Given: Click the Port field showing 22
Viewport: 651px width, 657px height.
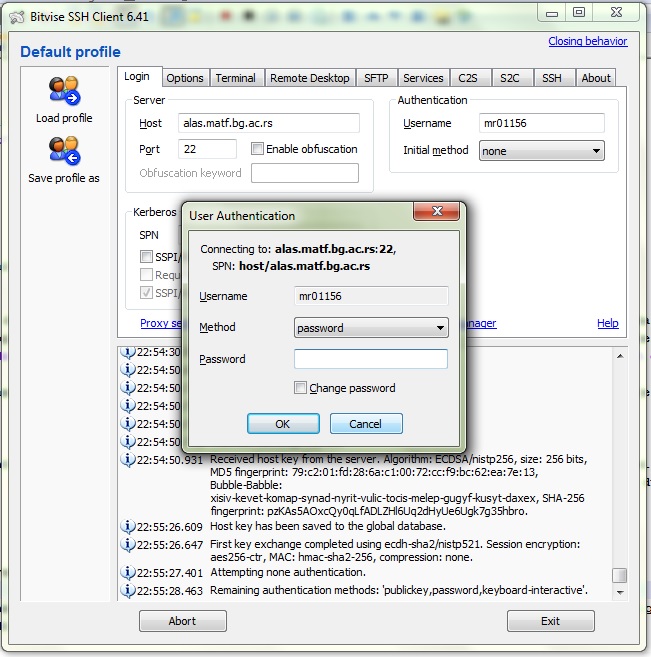Looking at the screenshot, I should click(x=207, y=149).
